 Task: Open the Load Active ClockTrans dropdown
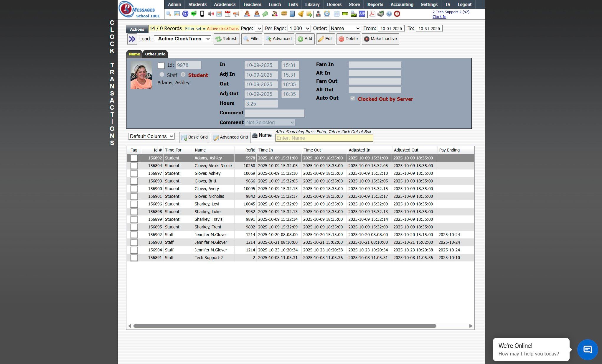pos(182,39)
